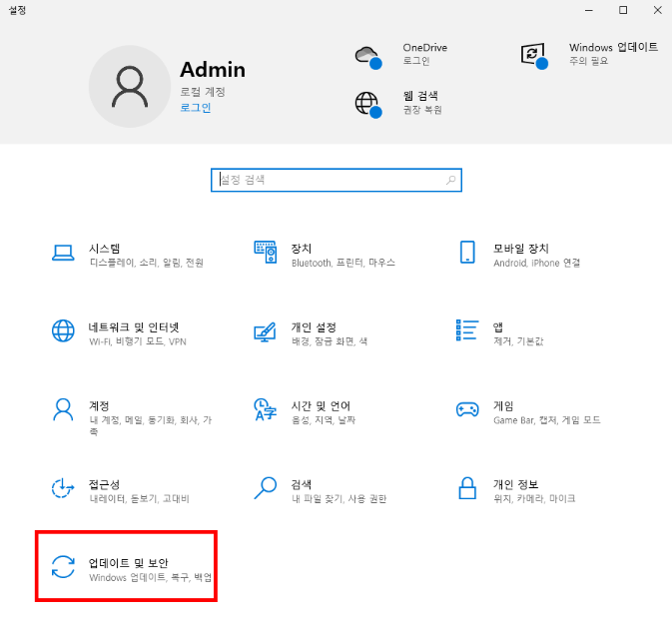This screenshot has height=628, width=672.
Task: Click the 로그인 link under Admin
Action: point(196,107)
